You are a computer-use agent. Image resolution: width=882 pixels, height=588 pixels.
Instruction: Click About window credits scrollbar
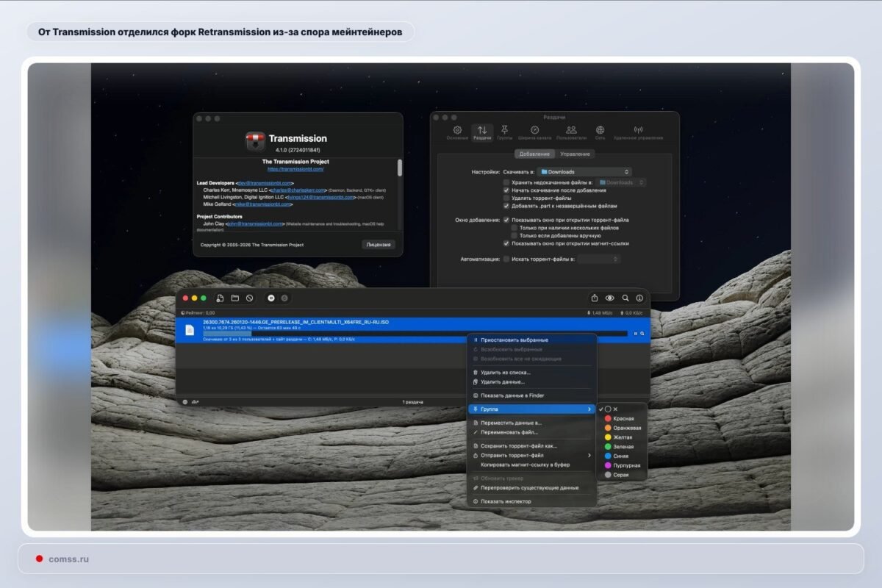400,168
